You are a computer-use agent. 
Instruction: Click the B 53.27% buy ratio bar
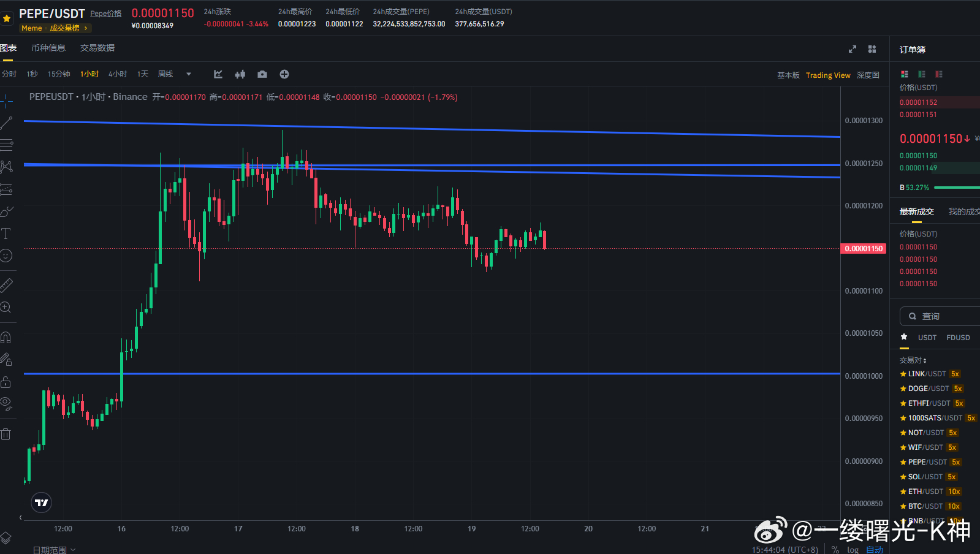pos(940,188)
